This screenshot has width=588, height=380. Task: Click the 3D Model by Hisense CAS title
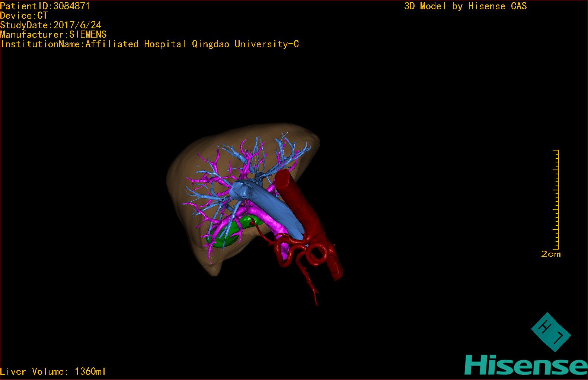(x=465, y=6)
